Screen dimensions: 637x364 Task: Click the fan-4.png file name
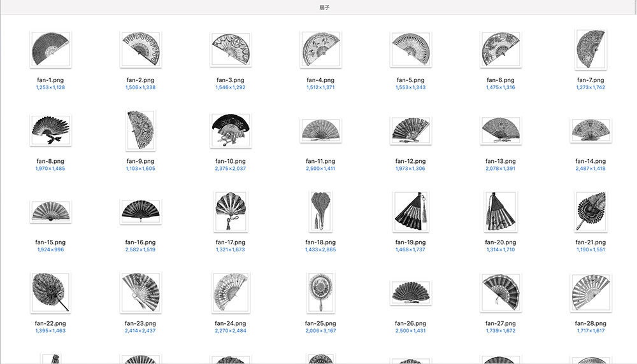[320, 80]
